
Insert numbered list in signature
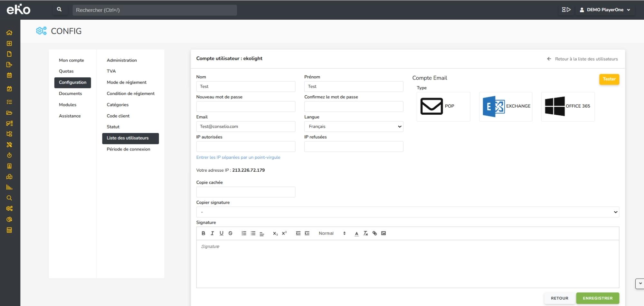click(244, 233)
